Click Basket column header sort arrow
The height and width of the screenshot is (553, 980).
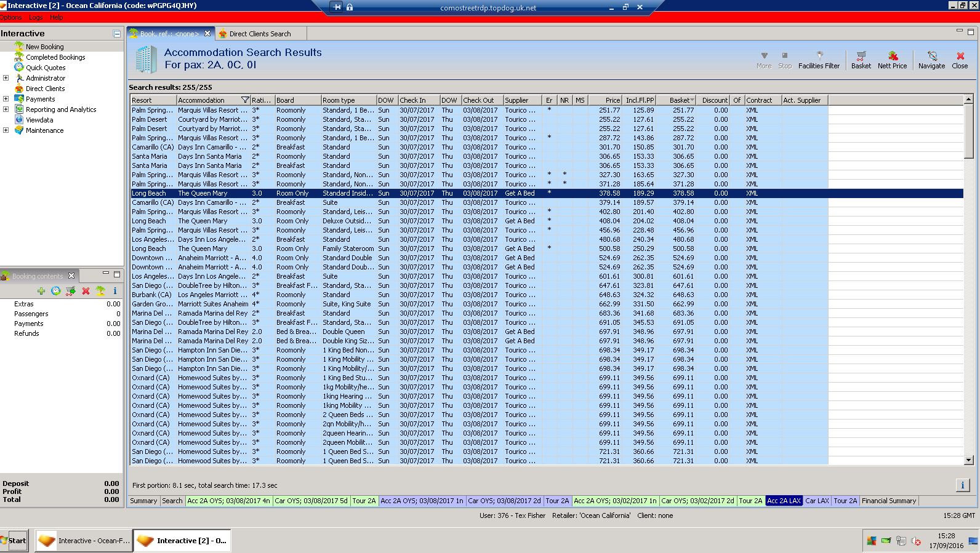[693, 100]
